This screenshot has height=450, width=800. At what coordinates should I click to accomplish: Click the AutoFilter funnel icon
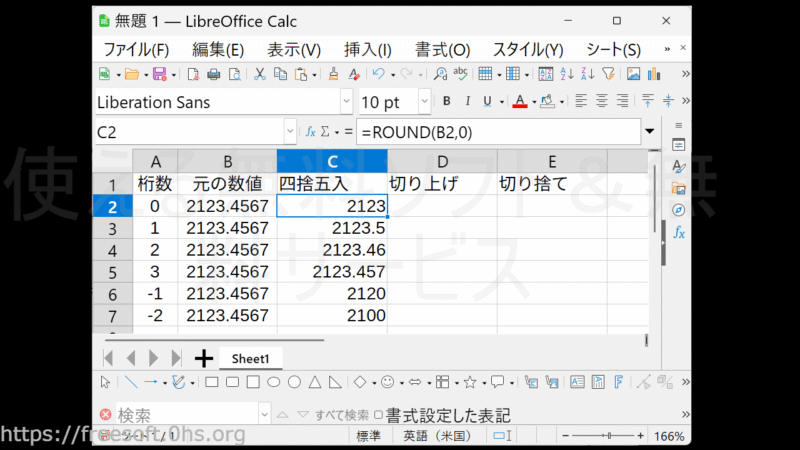pyautogui.click(x=608, y=74)
